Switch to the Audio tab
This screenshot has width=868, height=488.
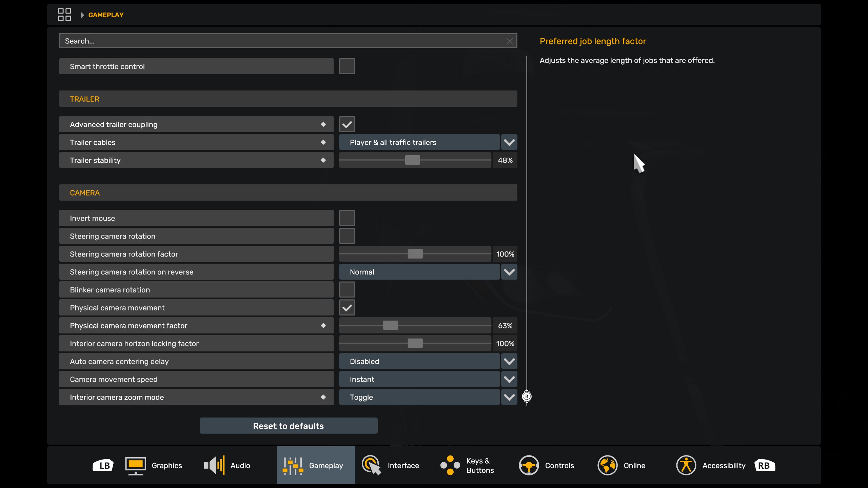point(237,465)
